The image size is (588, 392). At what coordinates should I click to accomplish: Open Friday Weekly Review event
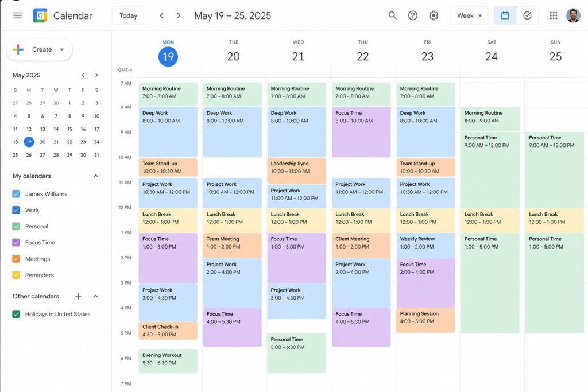[x=425, y=246]
